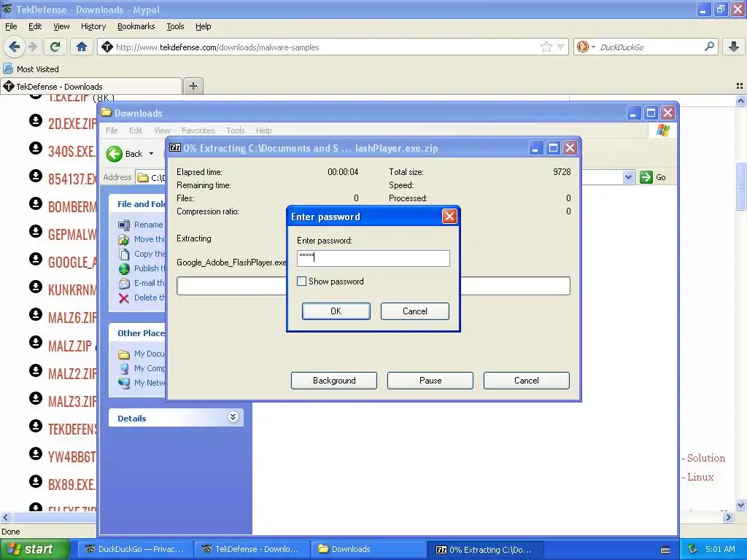The height and width of the screenshot is (560, 747).
Task: Open the browser View menu
Action: point(61,26)
